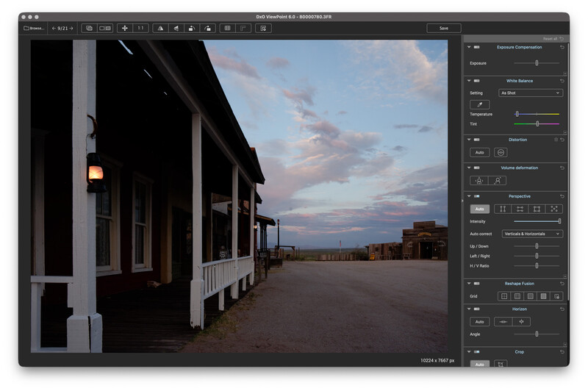This screenshot has width=588, height=391.
Task: Toggle White Balance on or off
Action: coord(476,81)
